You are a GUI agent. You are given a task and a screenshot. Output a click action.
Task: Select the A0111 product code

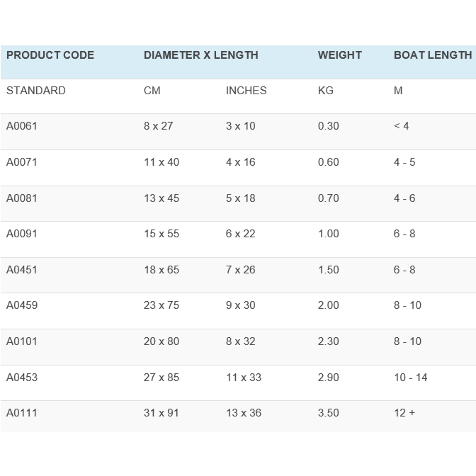(x=22, y=413)
